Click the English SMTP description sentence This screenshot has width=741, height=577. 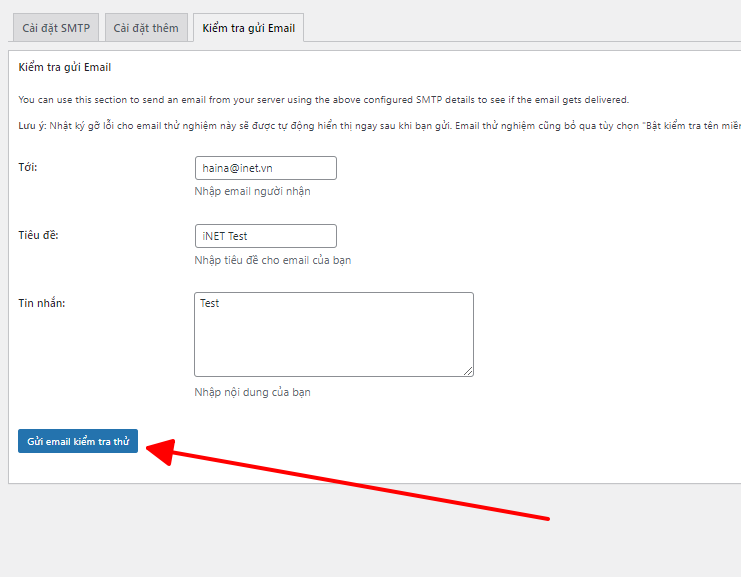click(324, 100)
